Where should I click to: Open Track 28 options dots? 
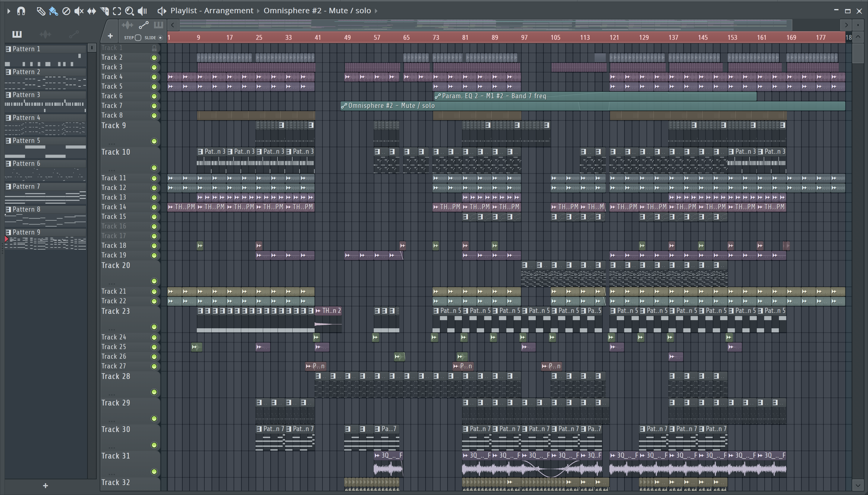pyautogui.click(x=112, y=395)
